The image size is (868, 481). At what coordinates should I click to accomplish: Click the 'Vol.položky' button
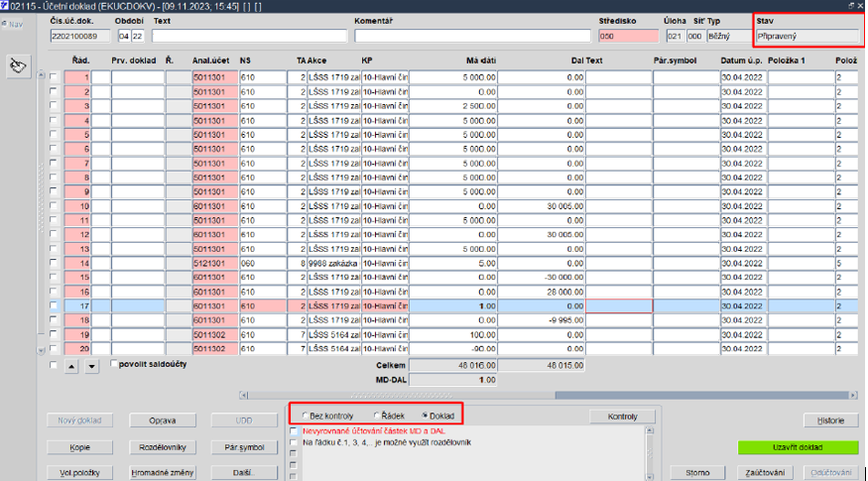pos(79,473)
